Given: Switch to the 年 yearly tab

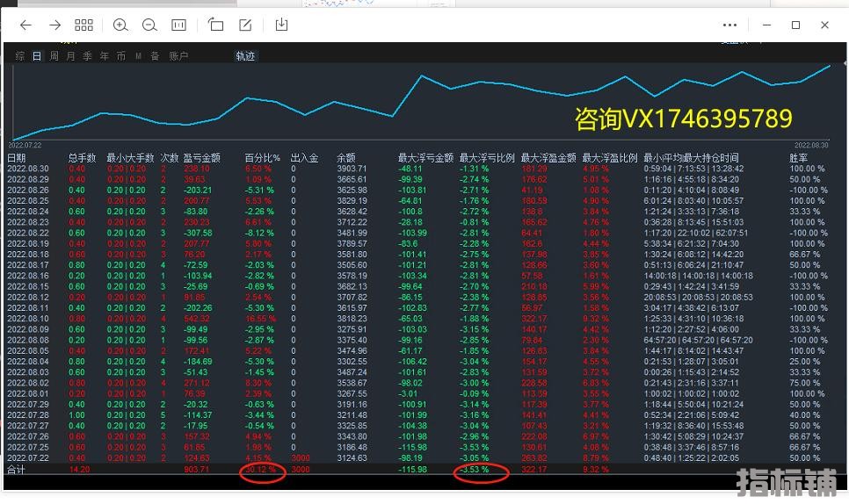Looking at the screenshot, I should pyautogui.click(x=105, y=56).
